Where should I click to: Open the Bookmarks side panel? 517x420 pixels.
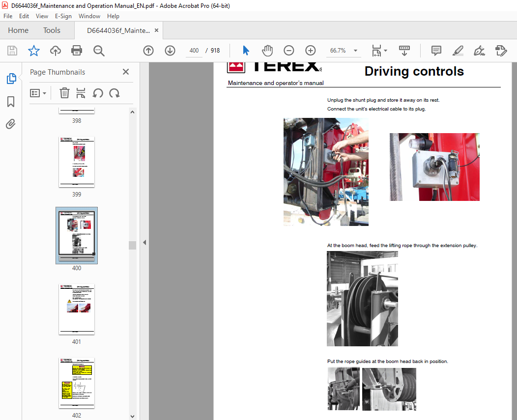coord(11,102)
